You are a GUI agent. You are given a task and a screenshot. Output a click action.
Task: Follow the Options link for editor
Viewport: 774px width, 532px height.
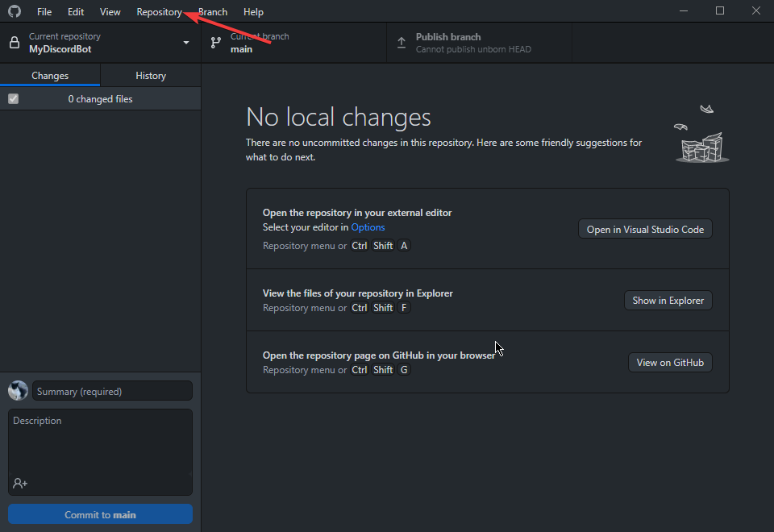[368, 227]
